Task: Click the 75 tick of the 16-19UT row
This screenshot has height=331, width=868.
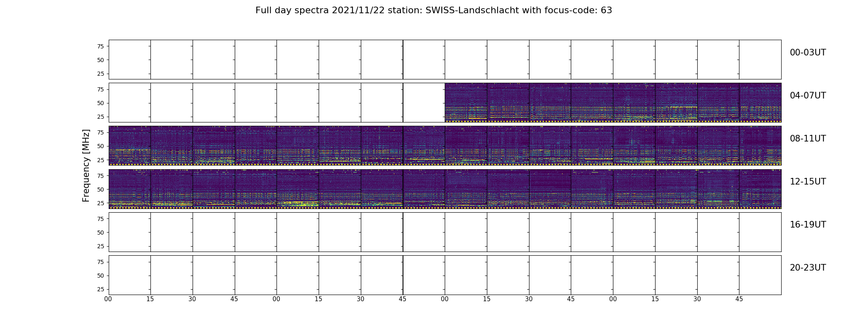Action: coord(100,219)
